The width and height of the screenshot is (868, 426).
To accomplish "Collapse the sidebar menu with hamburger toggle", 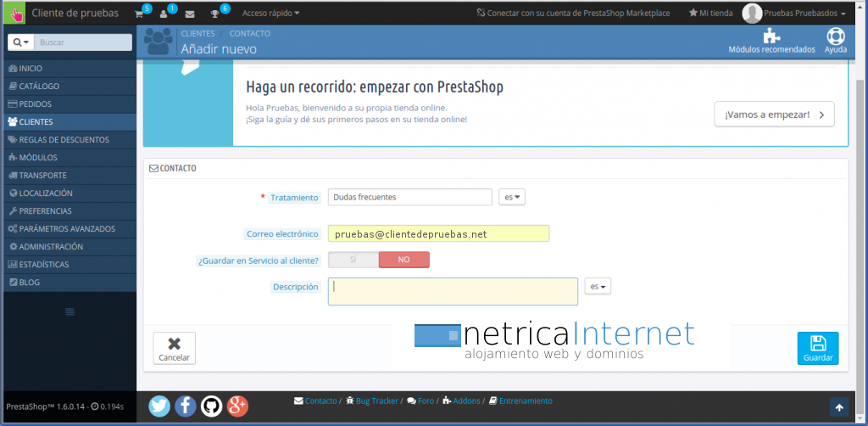I will click(70, 311).
